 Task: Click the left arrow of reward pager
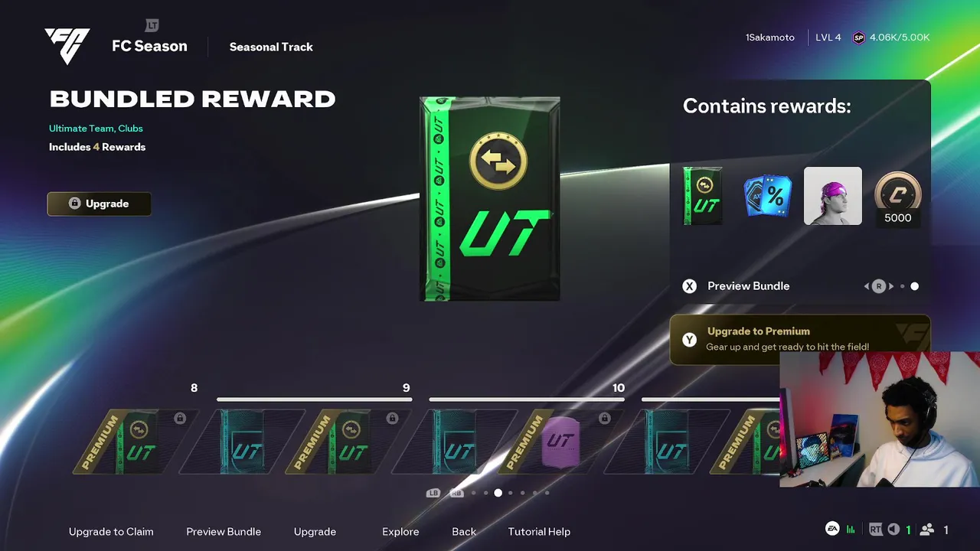coord(867,286)
